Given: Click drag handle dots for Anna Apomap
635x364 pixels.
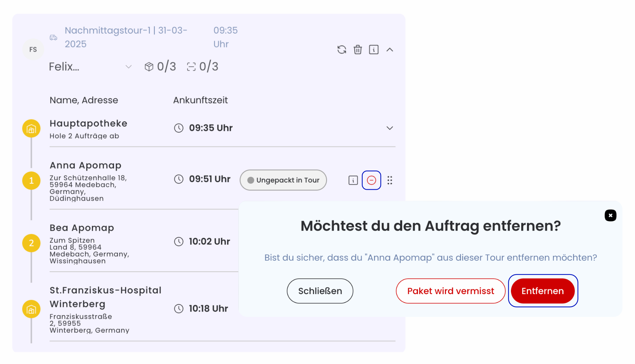Looking at the screenshot, I should pyautogui.click(x=390, y=180).
